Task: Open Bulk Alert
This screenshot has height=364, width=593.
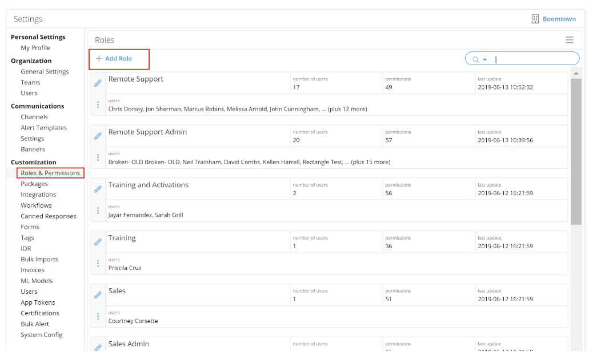Action: (x=35, y=324)
